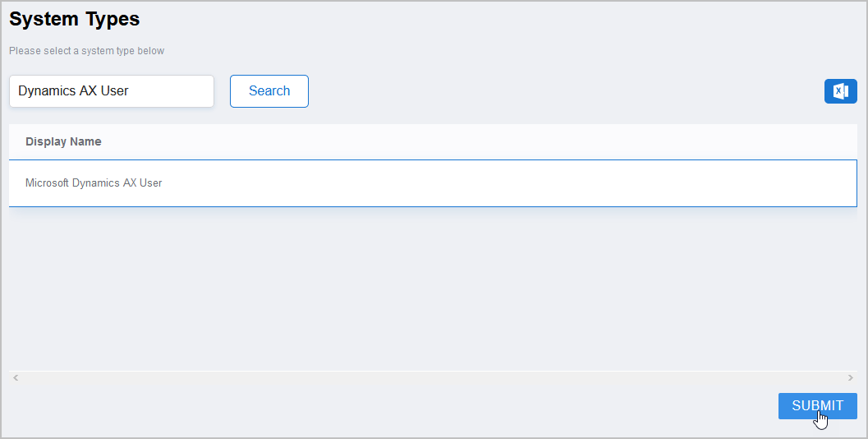Run search for Dynamics AX User
The height and width of the screenshot is (439, 868).
[x=269, y=91]
